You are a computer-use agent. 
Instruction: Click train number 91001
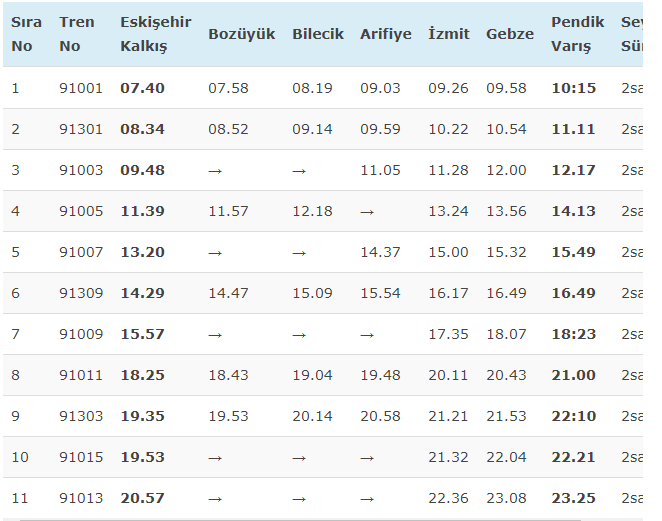click(x=81, y=88)
